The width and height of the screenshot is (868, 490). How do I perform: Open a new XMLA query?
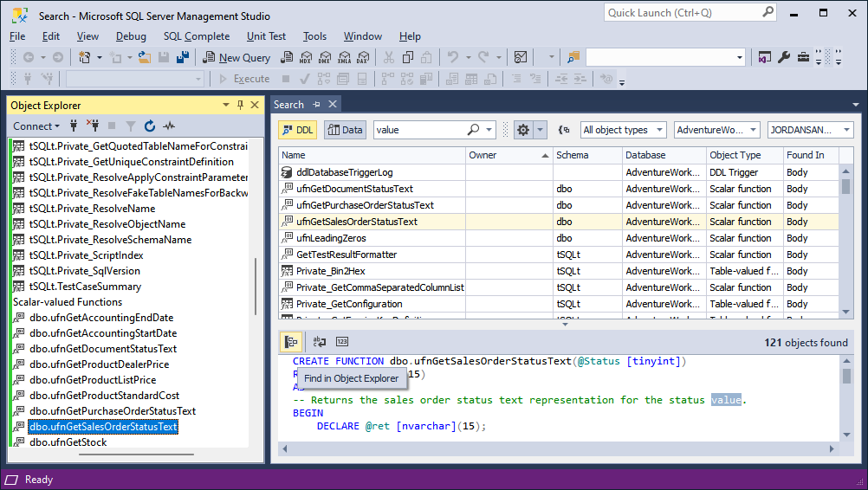click(x=344, y=57)
